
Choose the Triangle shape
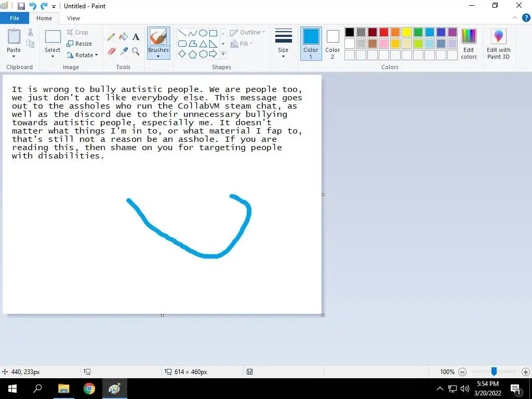[x=203, y=44]
